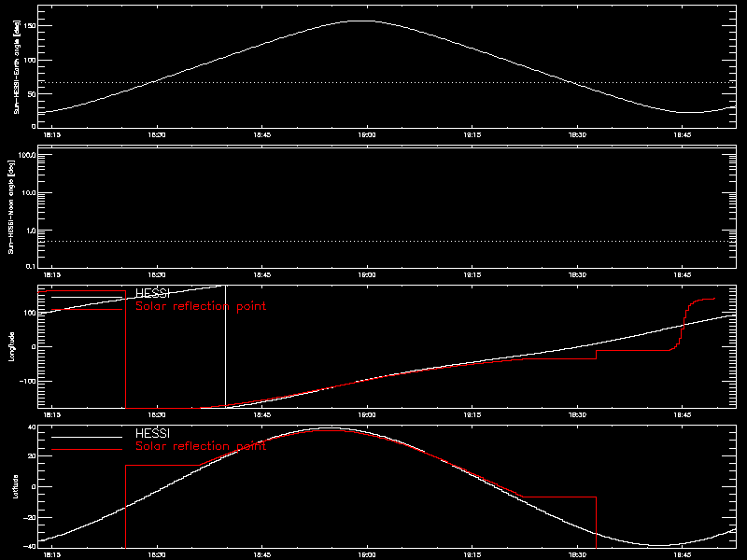This screenshot has width=747, height=560.
Task: Click the '0.1' tick on Moon angle axis
Action: tap(31, 266)
